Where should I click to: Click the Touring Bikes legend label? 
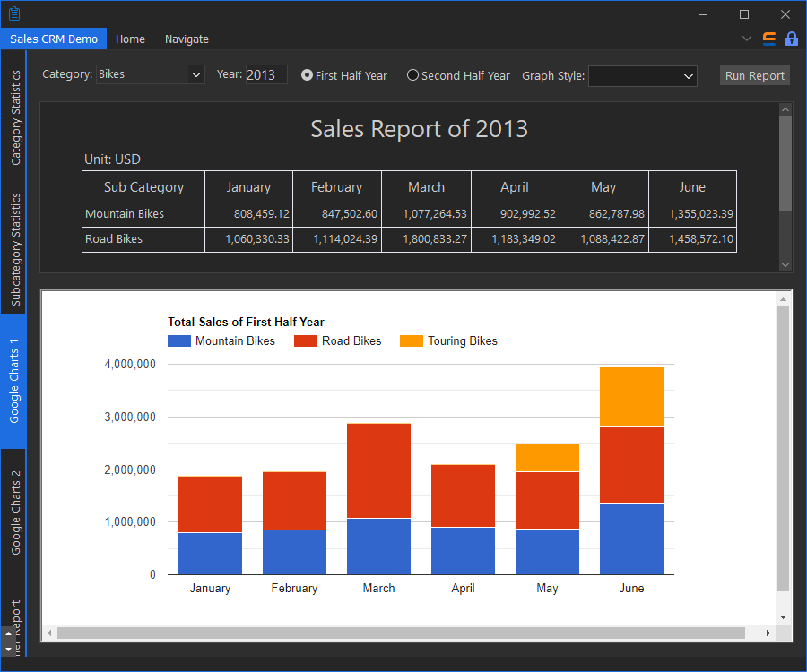(463, 340)
